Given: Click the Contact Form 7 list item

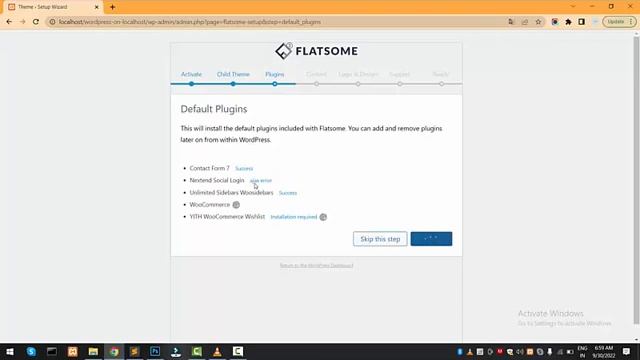Looking at the screenshot, I should 209,168.
